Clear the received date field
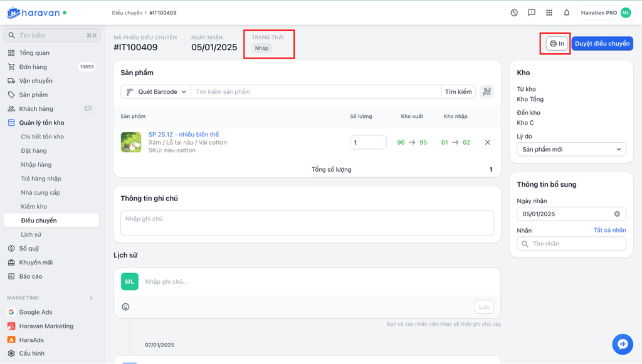642x364 pixels. click(x=617, y=214)
